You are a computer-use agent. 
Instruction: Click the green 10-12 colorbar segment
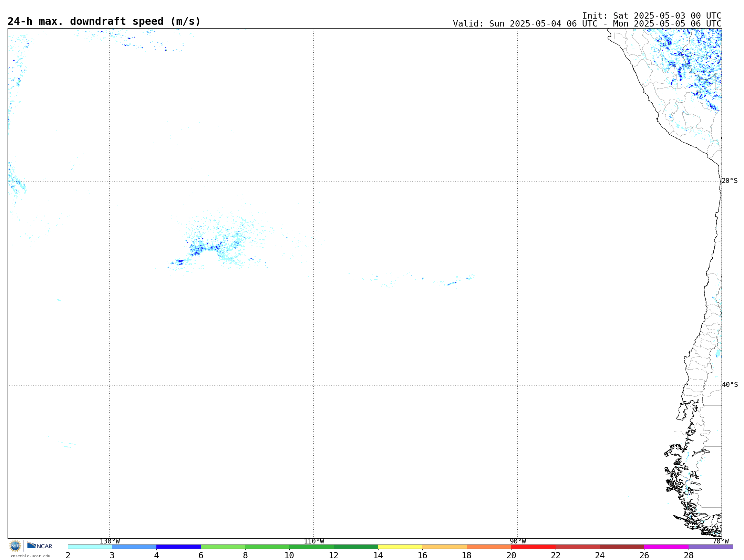point(312,547)
